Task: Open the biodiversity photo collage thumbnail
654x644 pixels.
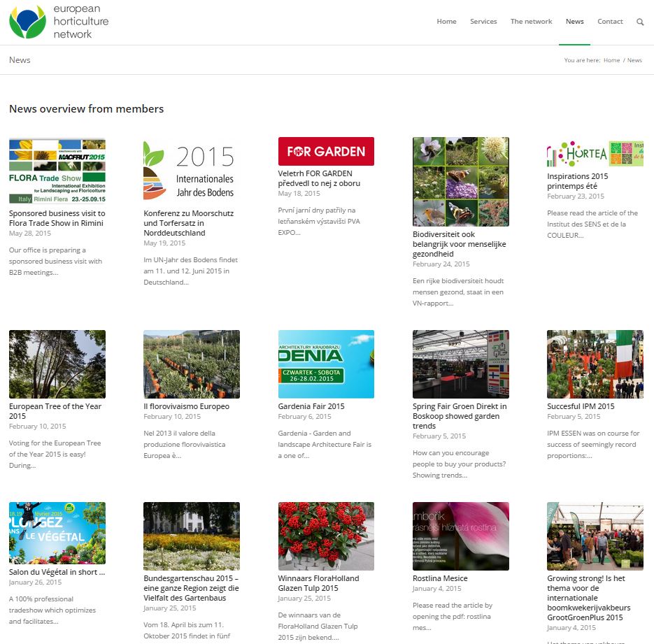Action: tap(461, 182)
